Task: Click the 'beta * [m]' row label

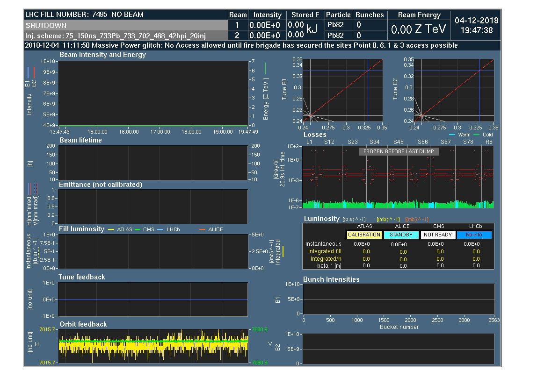Action: tap(329, 266)
